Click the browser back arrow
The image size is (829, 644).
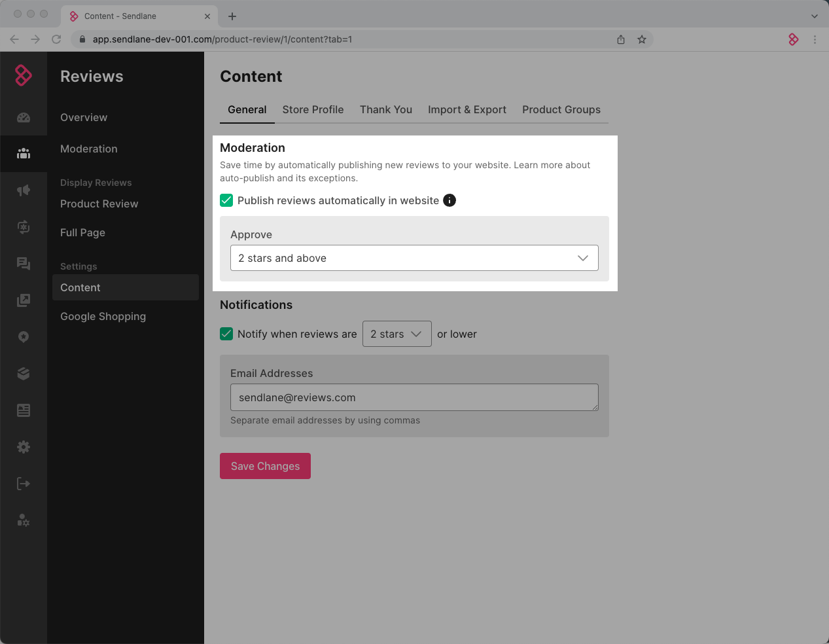14,39
